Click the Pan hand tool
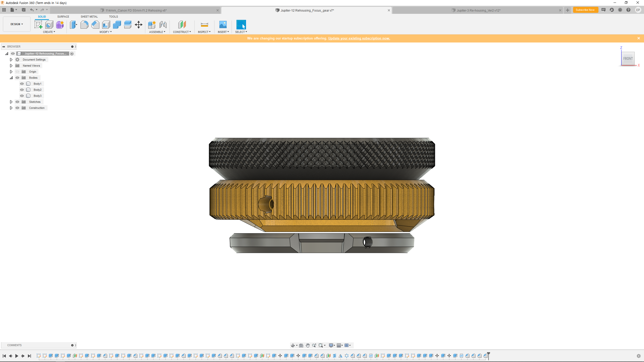Image resolution: width=644 pixels, height=362 pixels. tap(307, 345)
